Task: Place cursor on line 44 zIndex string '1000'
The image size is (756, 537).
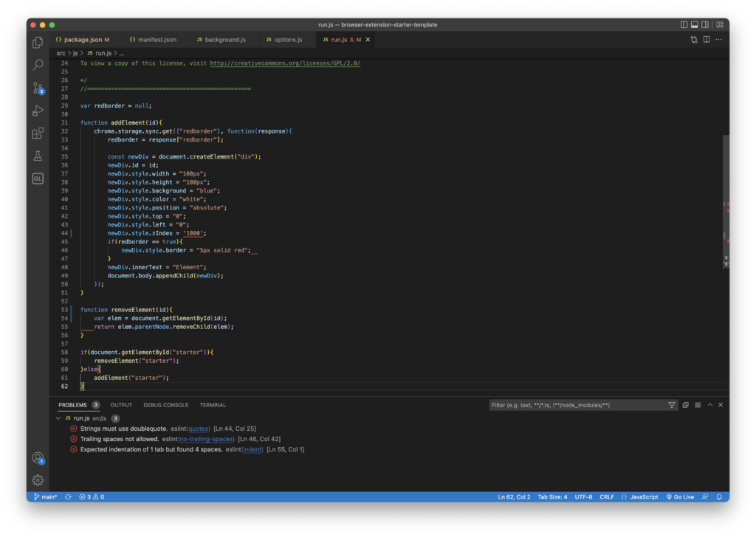Action: click(193, 233)
